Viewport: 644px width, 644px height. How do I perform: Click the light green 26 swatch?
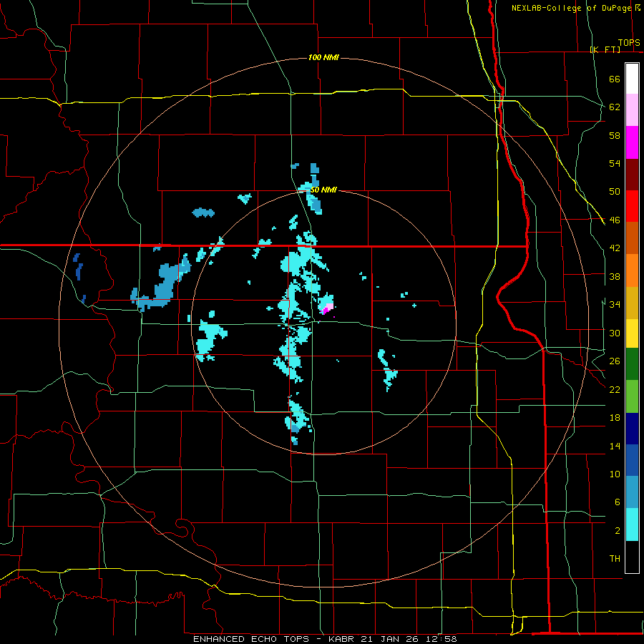coord(632,396)
